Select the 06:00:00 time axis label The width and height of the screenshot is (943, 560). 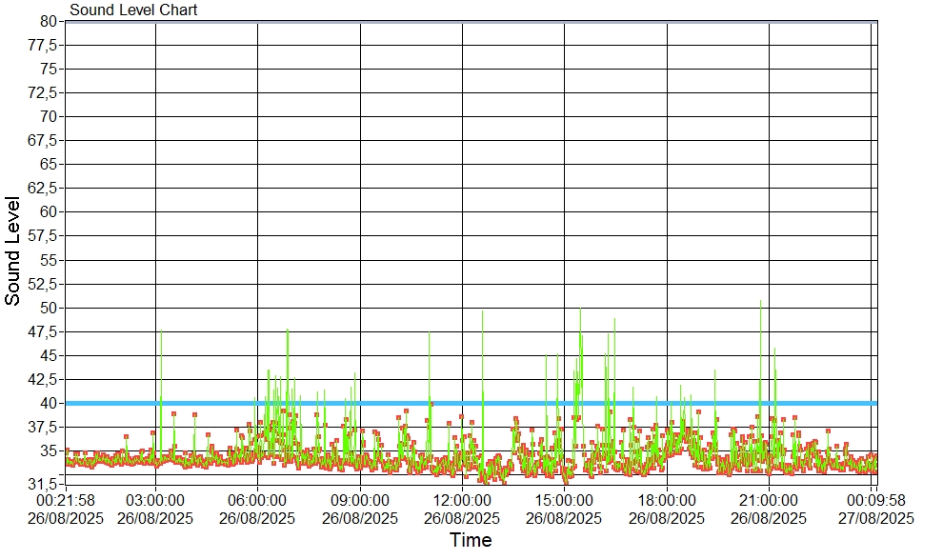[257, 500]
